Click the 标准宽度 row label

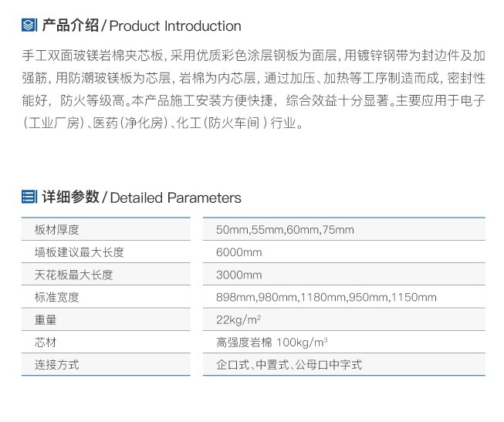(x=57, y=297)
